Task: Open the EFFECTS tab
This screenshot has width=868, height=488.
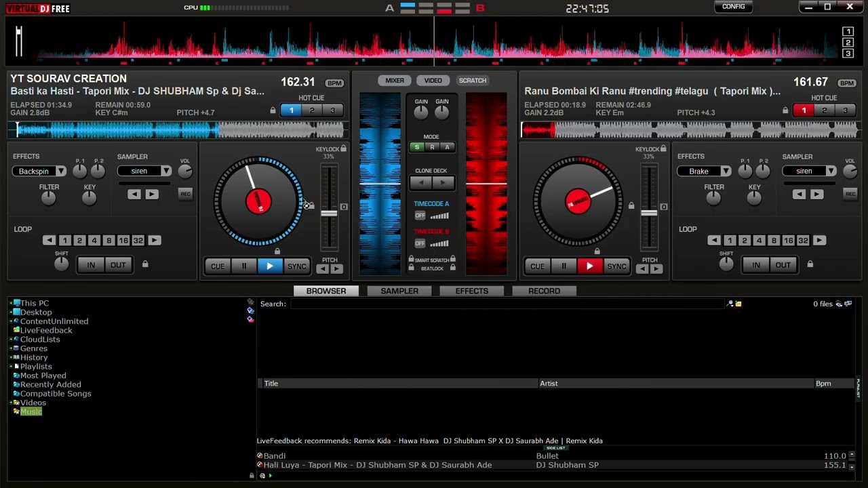Action: point(472,291)
